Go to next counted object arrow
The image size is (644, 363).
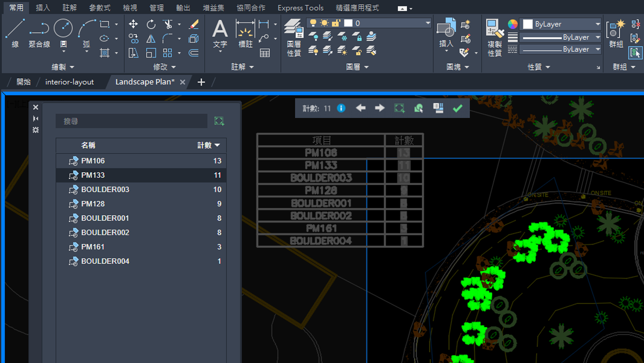pos(380,108)
